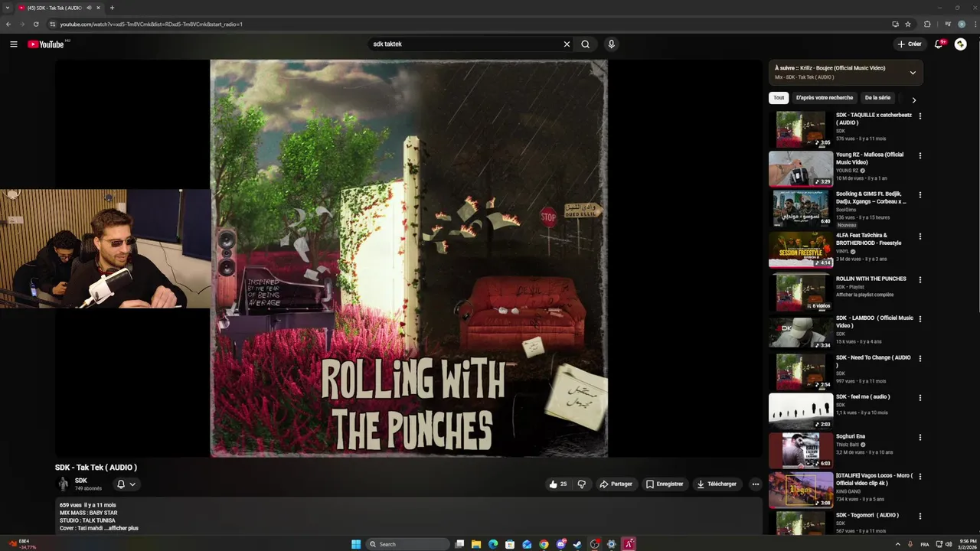This screenshot has height=551, width=980.
Task: Dislike the video with thumbs-down
Action: pyautogui.click(x=582, y=484)
